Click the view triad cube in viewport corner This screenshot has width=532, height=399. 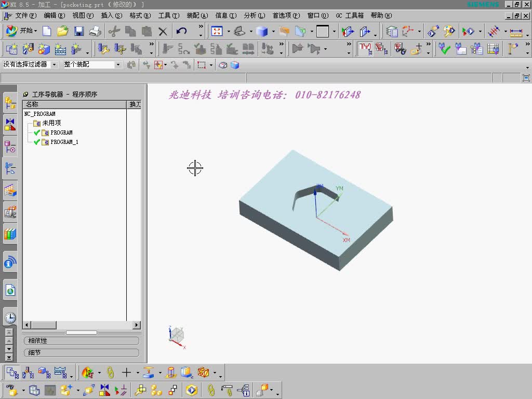click(177, 336)
